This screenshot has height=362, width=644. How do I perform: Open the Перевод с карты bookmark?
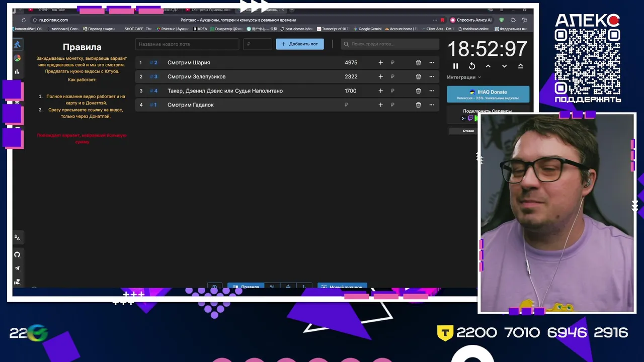[99, 29]
